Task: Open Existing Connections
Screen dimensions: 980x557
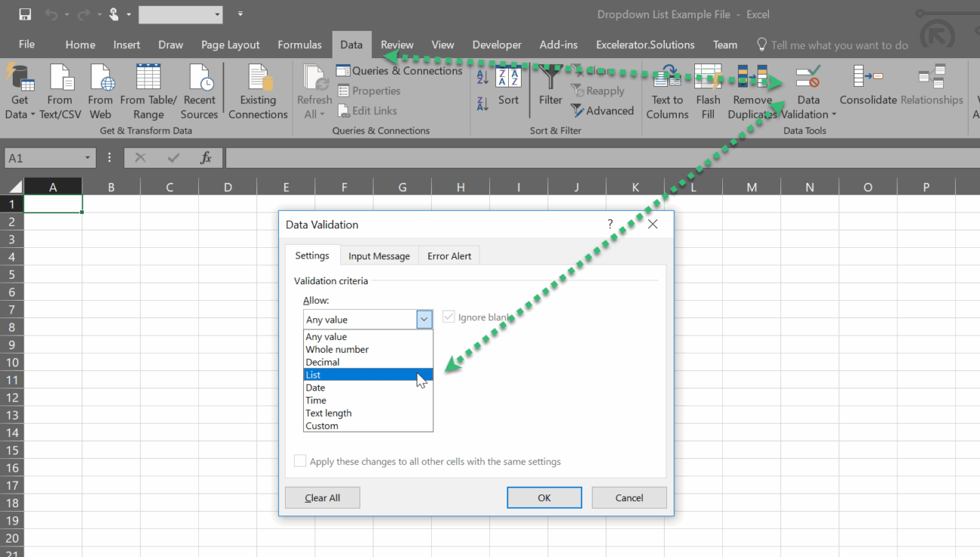Action: (258, 92)
